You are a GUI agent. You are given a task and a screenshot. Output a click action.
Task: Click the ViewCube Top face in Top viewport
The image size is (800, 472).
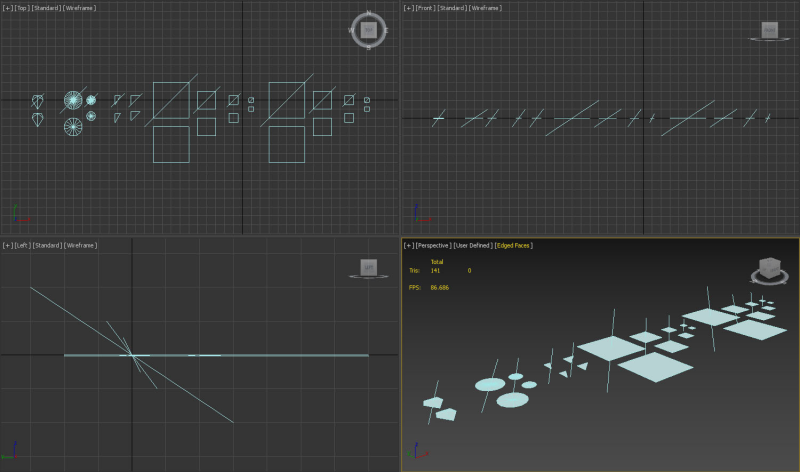click(x=368, y=30)
